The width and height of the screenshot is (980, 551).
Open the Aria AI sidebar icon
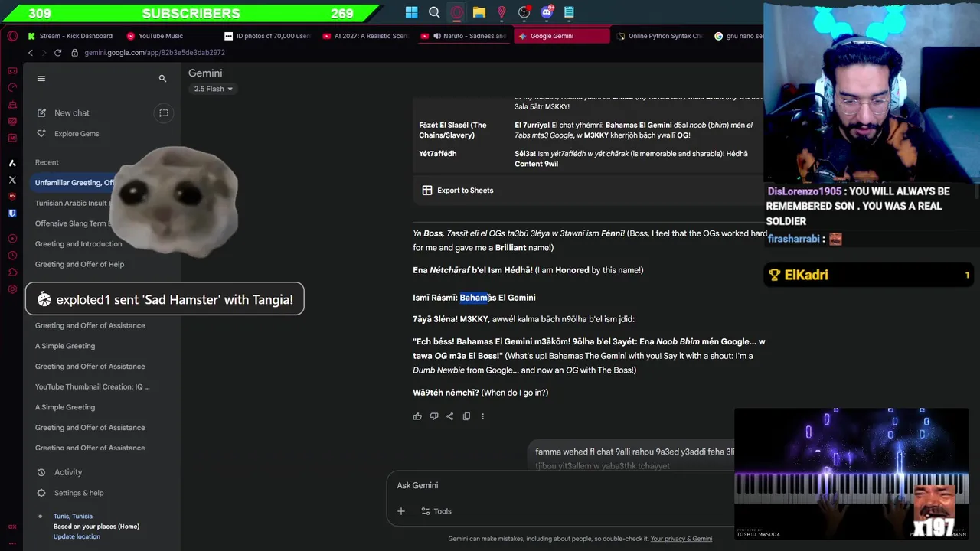coord(12,163)
